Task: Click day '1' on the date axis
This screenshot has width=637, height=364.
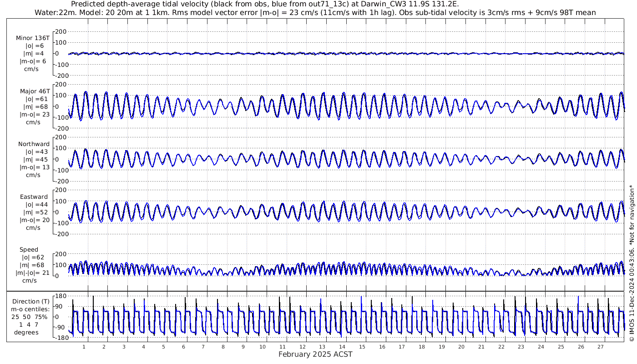Action: pyautogui.click(x=84, y=347)
